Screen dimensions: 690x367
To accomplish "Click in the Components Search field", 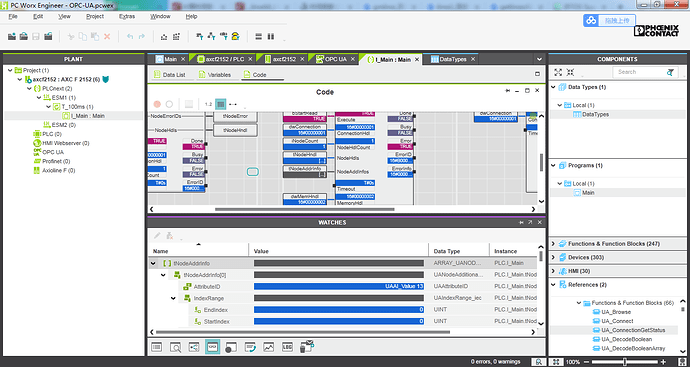I will (640, 72).
